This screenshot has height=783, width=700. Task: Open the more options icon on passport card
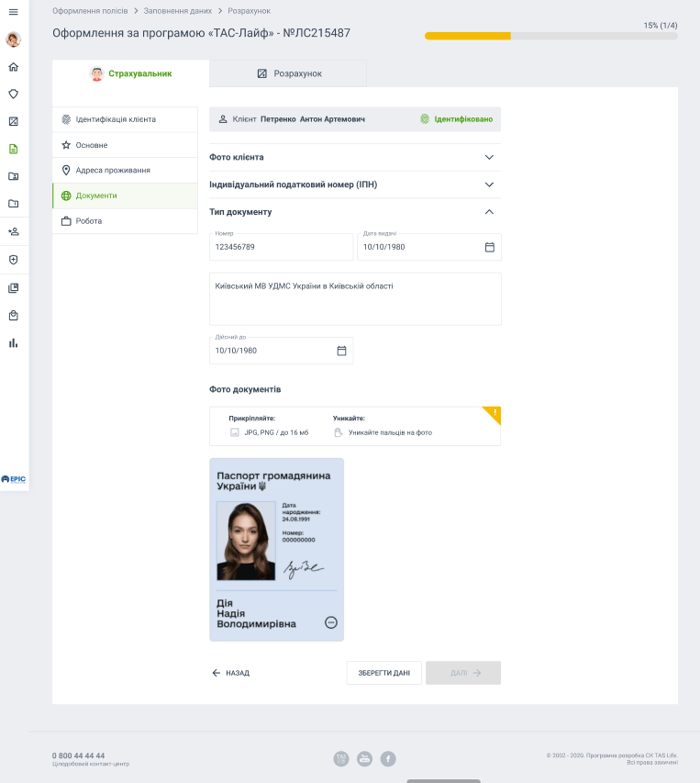(331, 622)
